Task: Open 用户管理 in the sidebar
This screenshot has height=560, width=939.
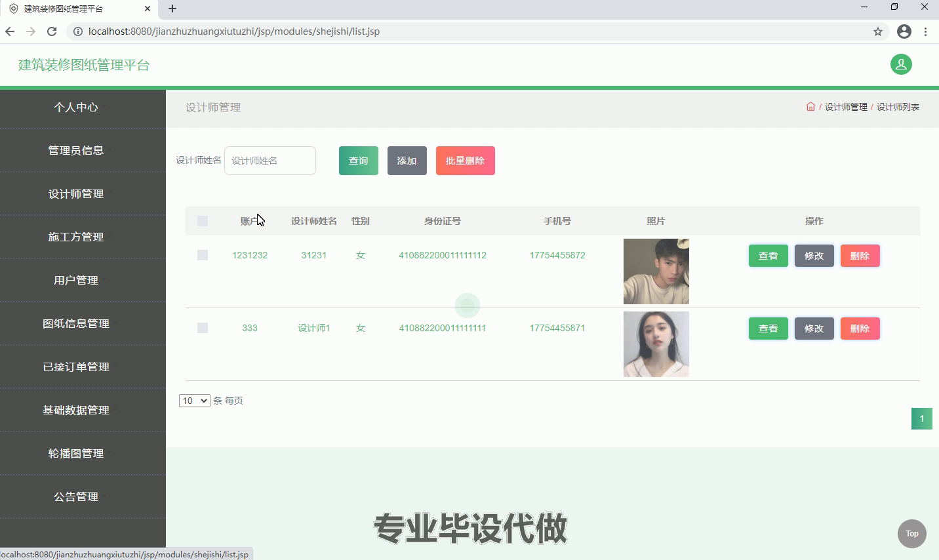Action: pyautogui.click(x=76, y=280)
